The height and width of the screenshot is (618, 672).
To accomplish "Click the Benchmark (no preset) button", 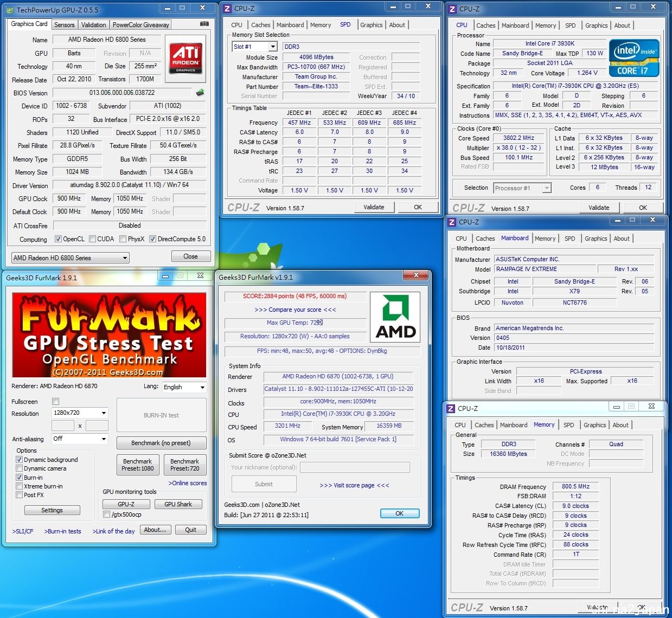I will (x=161, y=443).
